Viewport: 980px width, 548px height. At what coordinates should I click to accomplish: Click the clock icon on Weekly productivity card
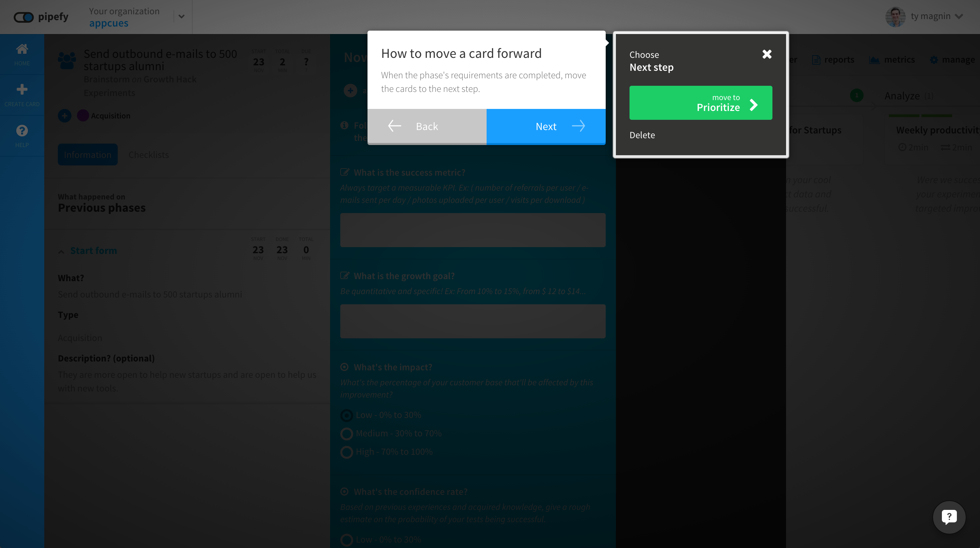pos(902,147)
